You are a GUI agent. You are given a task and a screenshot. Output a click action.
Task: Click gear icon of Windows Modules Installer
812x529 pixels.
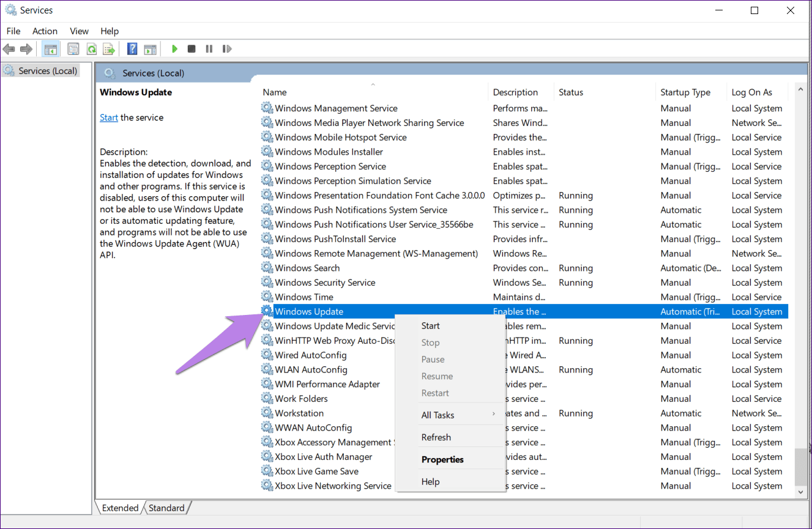click(x=267, y=152)
